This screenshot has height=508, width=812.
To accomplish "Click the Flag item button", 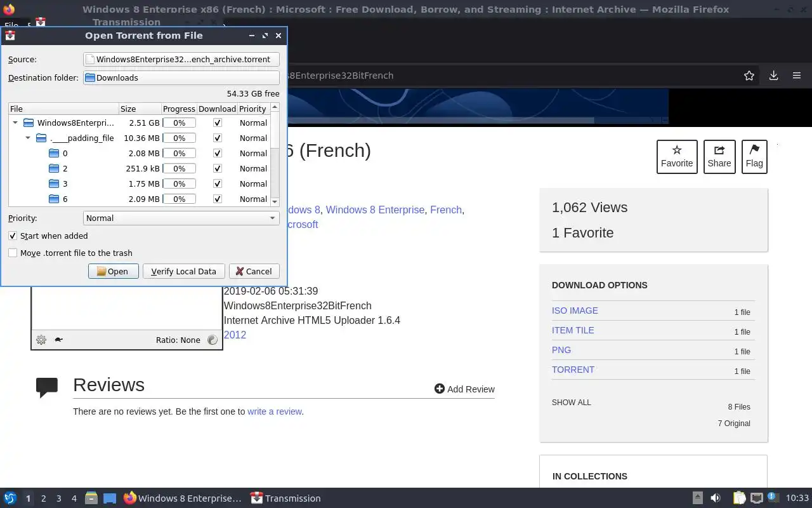I will pos(754,156).
